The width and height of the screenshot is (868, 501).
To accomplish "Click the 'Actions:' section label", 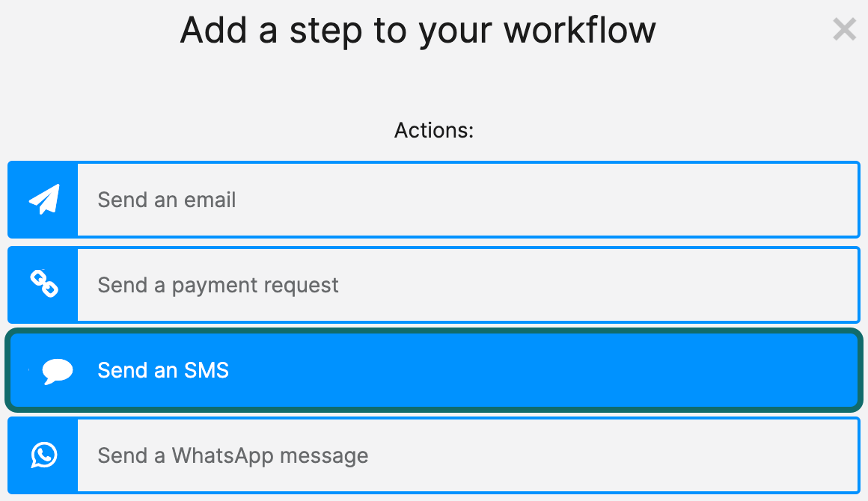I will click(x=434, y=130).
